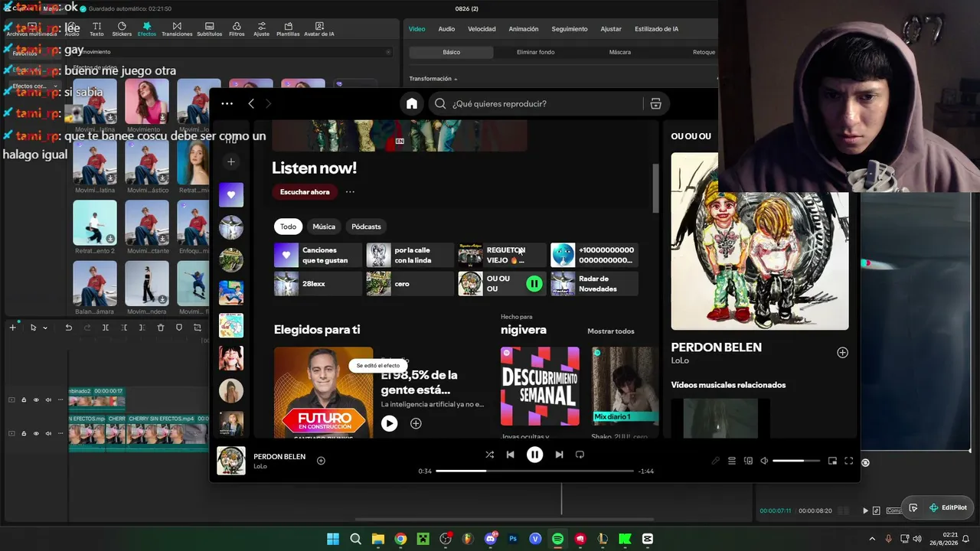This screenshot has width=980, height=551.
Task: Seek in the song progress bar
Action: [x=534, y=471]
